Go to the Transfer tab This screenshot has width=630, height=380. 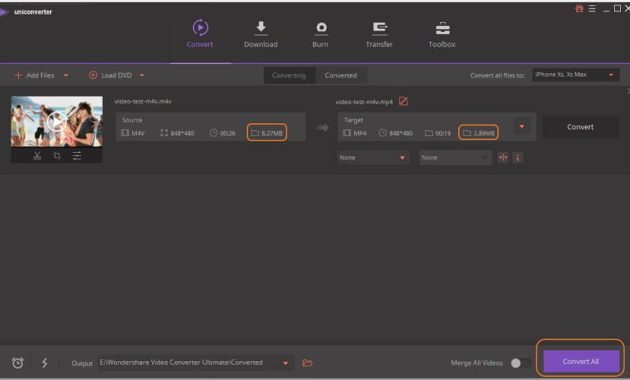point(379,35)
